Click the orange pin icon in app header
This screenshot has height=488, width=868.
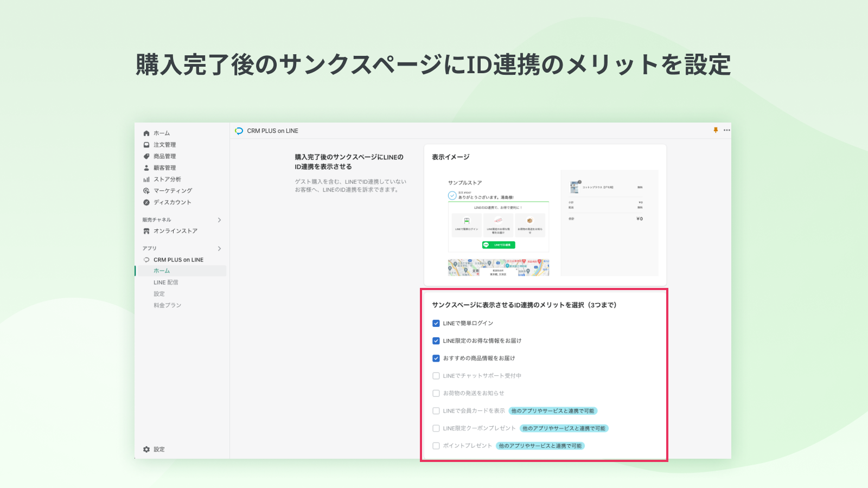[716, 130]
